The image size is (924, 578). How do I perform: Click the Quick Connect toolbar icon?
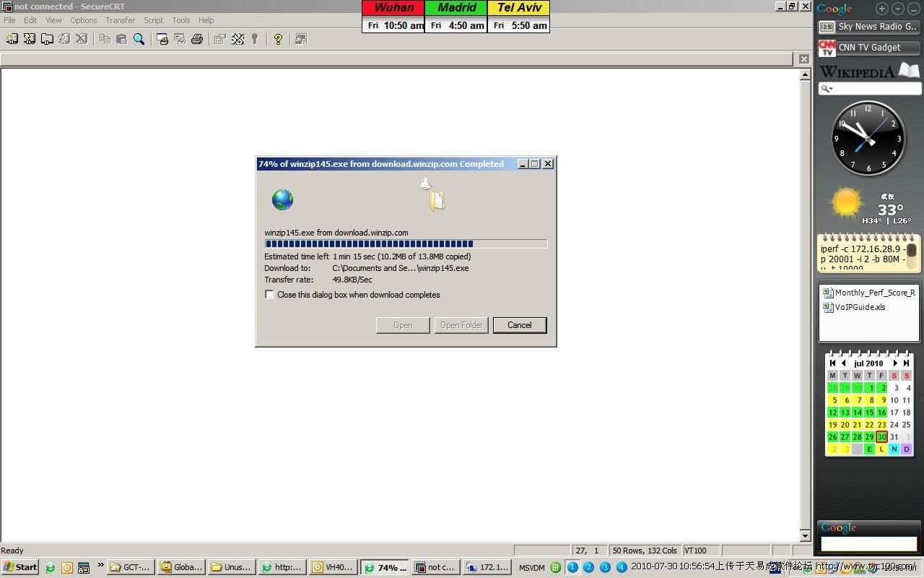click(30, 39)
